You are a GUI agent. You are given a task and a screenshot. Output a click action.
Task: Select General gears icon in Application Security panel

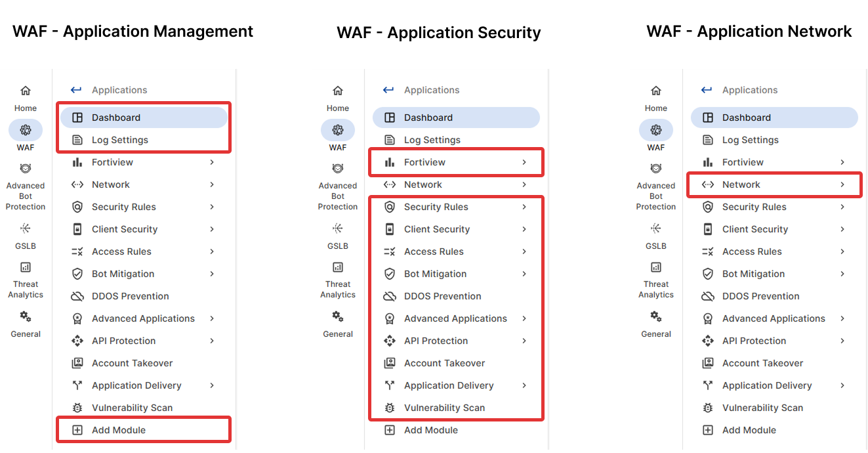338,316
